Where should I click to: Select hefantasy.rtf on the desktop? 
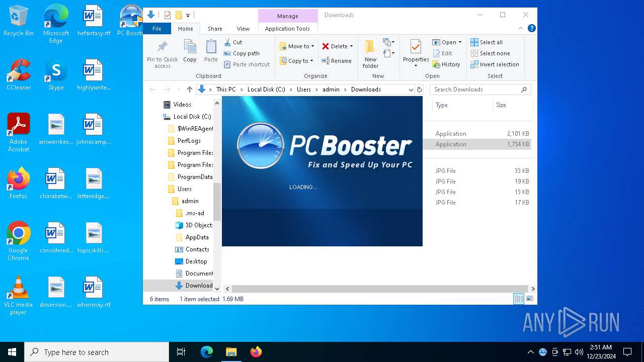point(94,21)
